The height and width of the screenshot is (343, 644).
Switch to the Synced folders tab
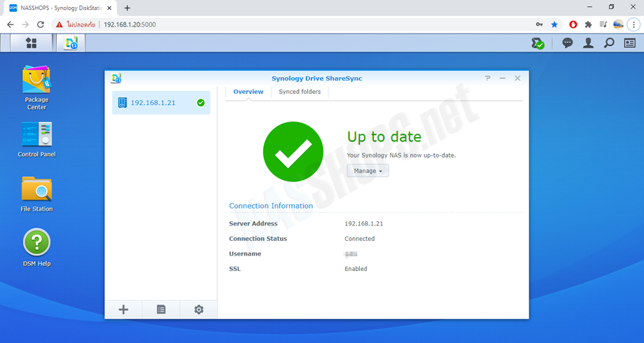pyautogui.click(x=300, y=92)
